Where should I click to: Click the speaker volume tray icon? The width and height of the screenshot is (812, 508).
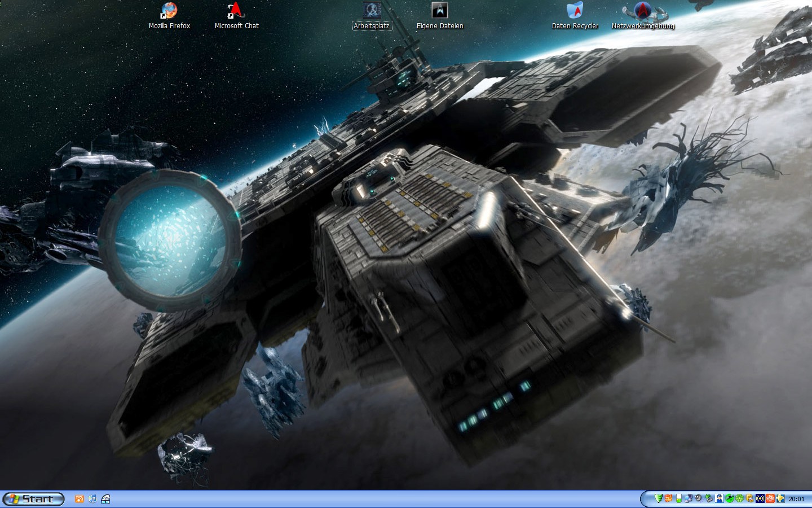point(698,498)
